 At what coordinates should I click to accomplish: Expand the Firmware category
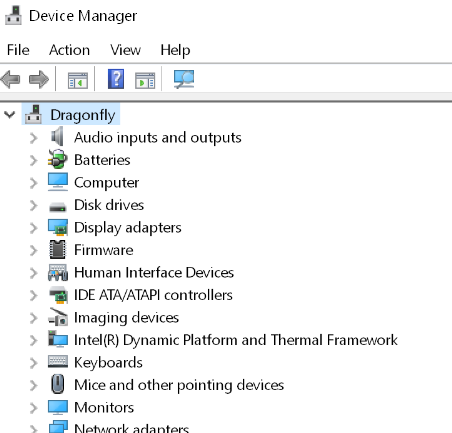coord(33,250)
